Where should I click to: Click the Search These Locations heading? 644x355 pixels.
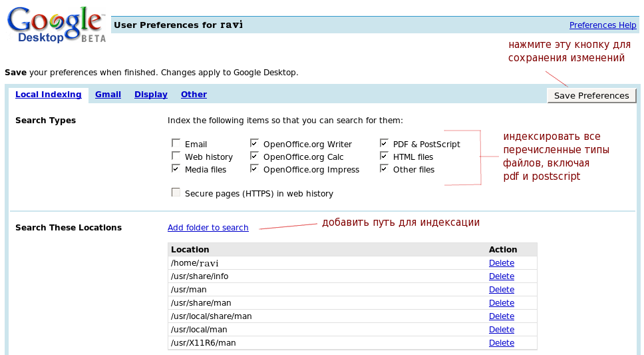pyautogui.click(x=69, y=228)
